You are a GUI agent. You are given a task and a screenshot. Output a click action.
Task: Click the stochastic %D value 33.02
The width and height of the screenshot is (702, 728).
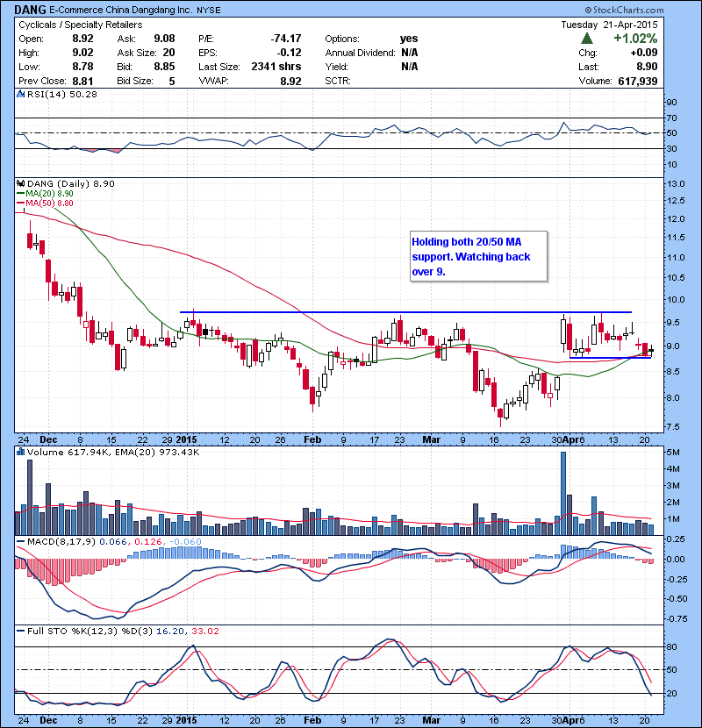coord(204,631)
